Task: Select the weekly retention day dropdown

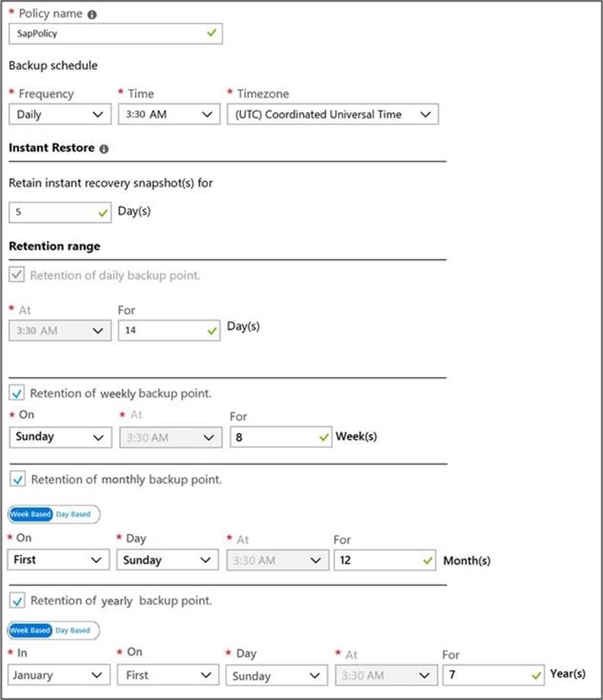Action: coord(59,437)
